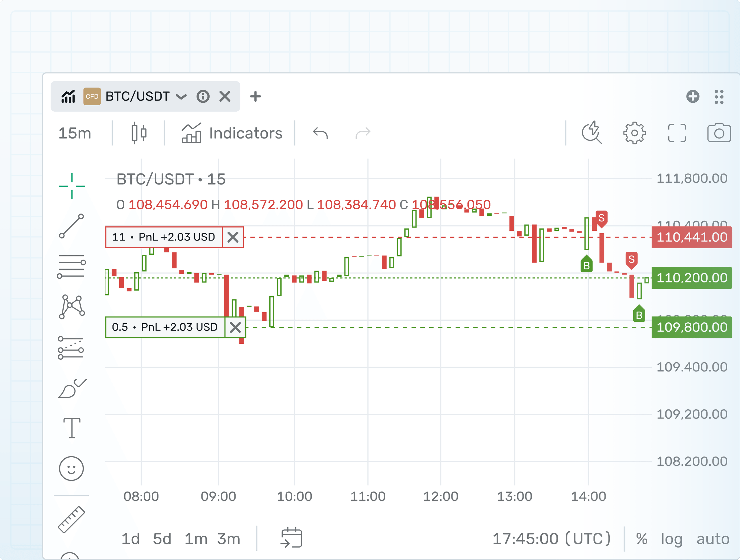Expand the BTC/USDT symbol dropdown
The width and height of the screenshot is (740, 560).
click(x=181, y=97)
